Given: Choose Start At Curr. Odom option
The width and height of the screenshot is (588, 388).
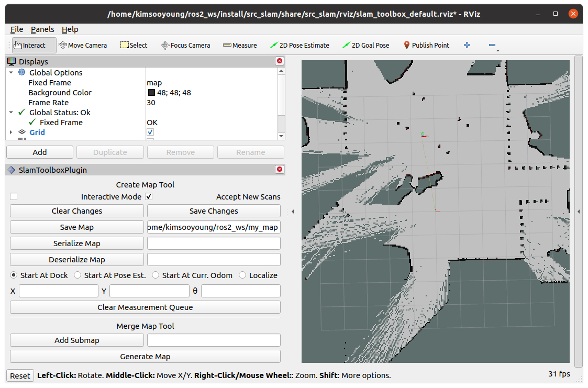Looking at the screenshot, I should (156, 275).
